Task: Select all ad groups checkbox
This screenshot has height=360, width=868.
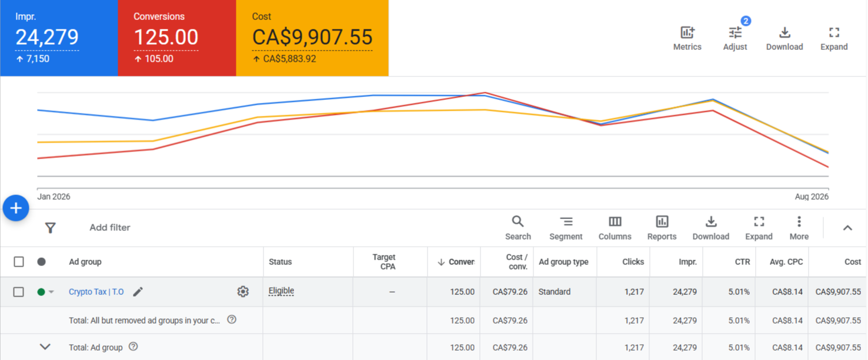Action: pos(19,262)
